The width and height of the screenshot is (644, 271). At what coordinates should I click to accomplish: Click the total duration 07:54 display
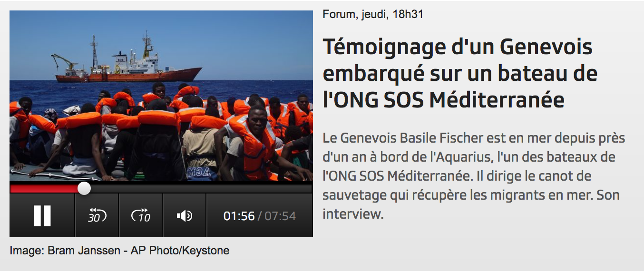pos(280,216)
